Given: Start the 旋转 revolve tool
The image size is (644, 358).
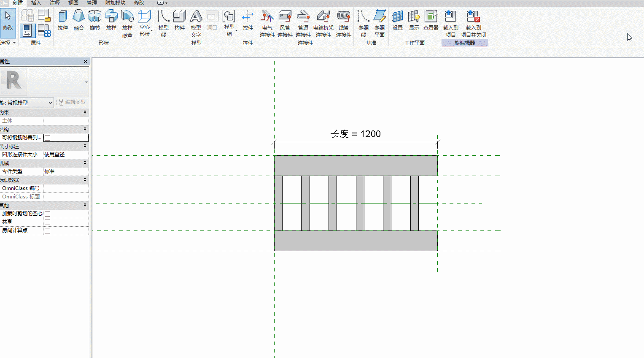Looking at the screenshot, I should (95, 20).
